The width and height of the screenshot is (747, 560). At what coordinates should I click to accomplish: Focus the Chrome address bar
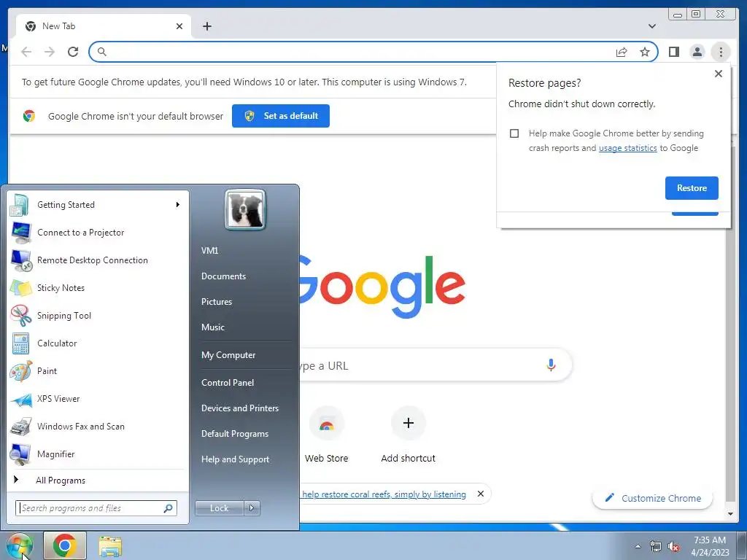357,52
